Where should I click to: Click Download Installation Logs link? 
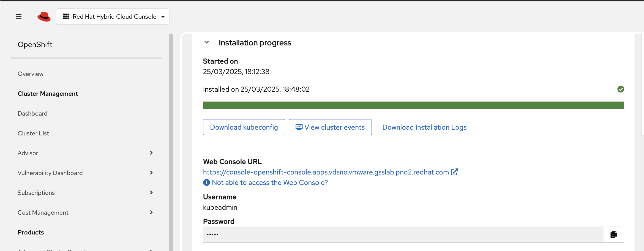[x=424, y=127]
